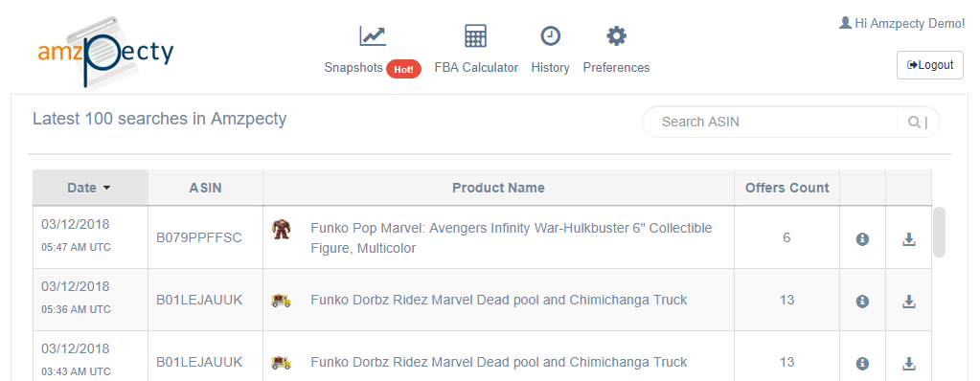Click the Search ASIN field
The image size is (980, 381).
770,122
